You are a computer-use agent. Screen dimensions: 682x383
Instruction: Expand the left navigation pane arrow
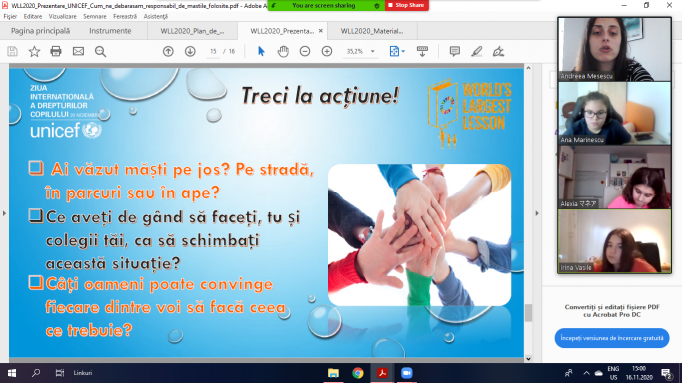pos(4,213)
